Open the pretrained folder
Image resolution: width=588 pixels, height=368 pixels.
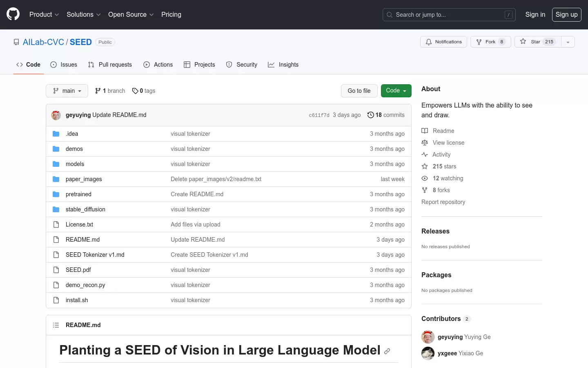pos(78,194)
